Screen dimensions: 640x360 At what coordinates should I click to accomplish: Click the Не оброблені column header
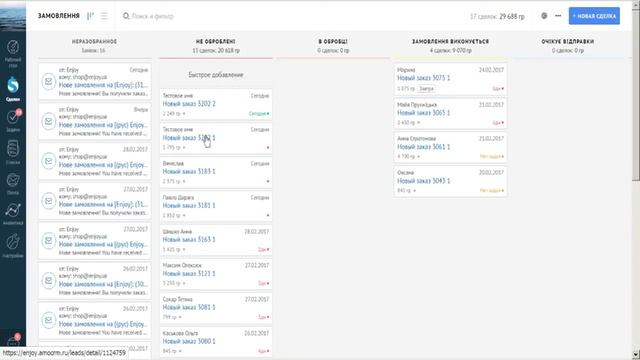[216, 42]
